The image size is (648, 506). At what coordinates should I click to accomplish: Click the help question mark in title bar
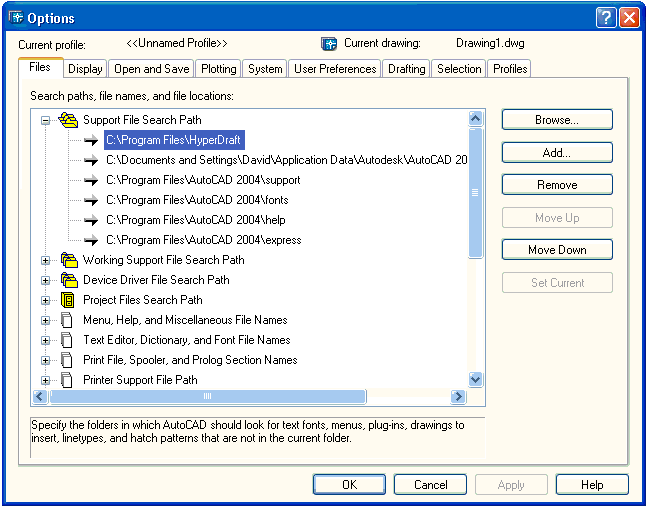point(606,18)
